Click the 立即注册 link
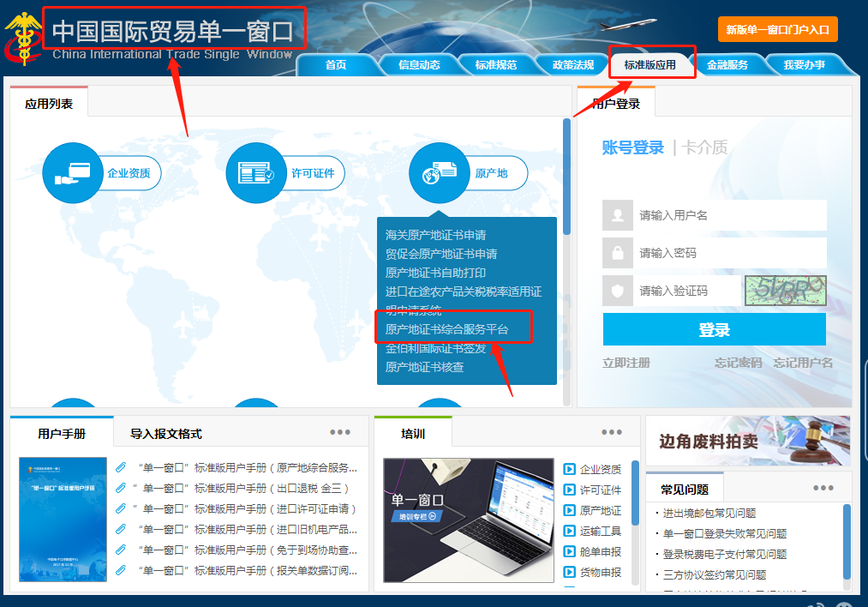This screenshot has height=607, width=868. 626,363
